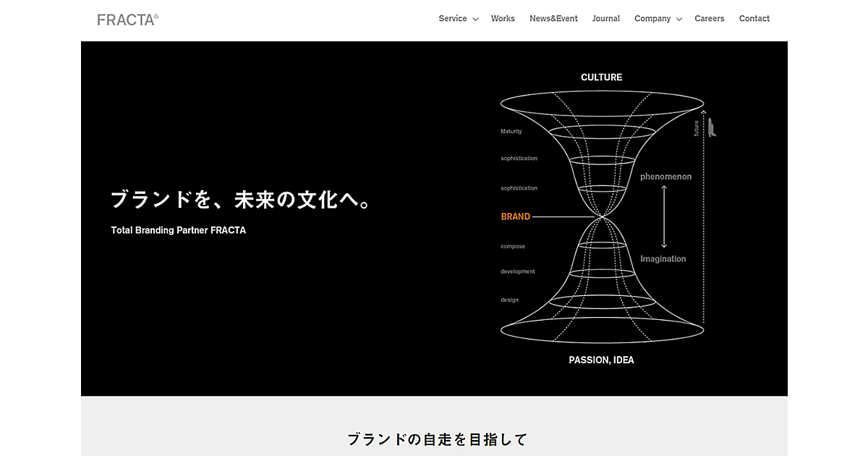Open the Company menu item

coord(652,19)
